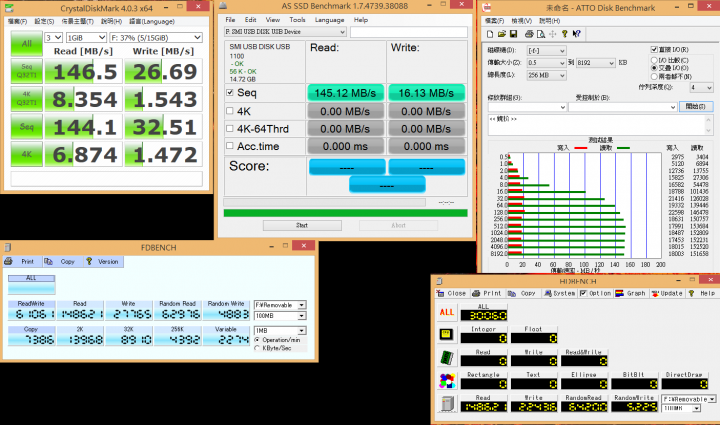Click Close in HDBENCH toolbar
Screen dimensions: 720x425
(x=452, y=293)
